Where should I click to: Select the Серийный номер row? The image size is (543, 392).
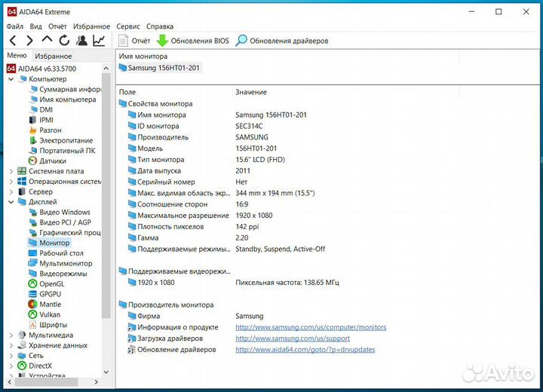(188, 182)
